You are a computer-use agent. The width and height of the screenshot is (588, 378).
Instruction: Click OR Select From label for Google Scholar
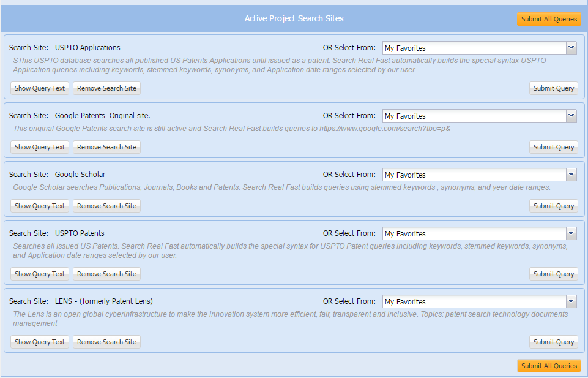[349, 175]
